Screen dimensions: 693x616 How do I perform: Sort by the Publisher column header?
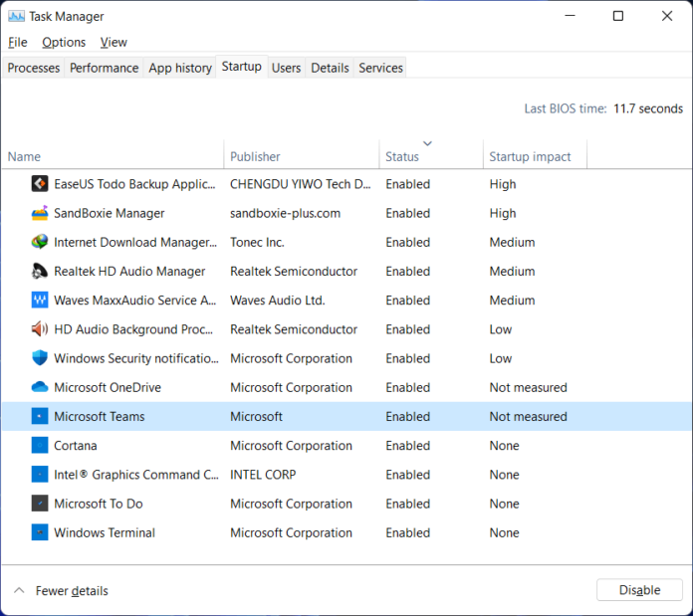(x=302, y=156)
